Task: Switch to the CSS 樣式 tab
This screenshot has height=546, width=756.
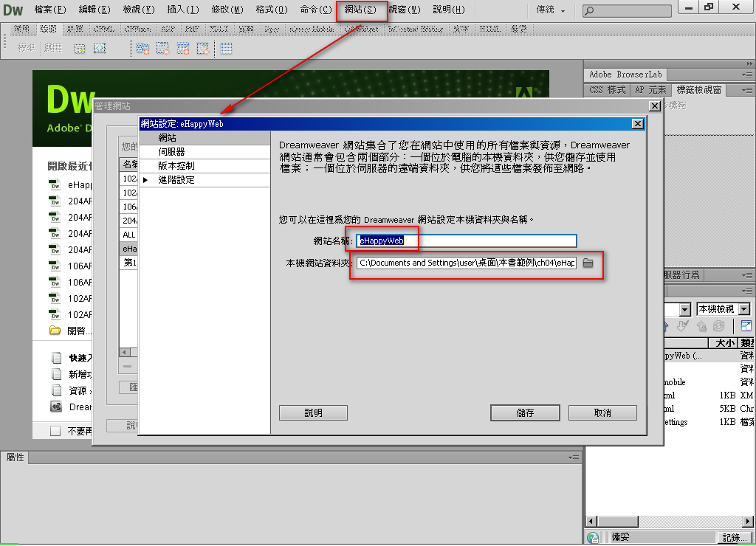Action: click(608, 90)
